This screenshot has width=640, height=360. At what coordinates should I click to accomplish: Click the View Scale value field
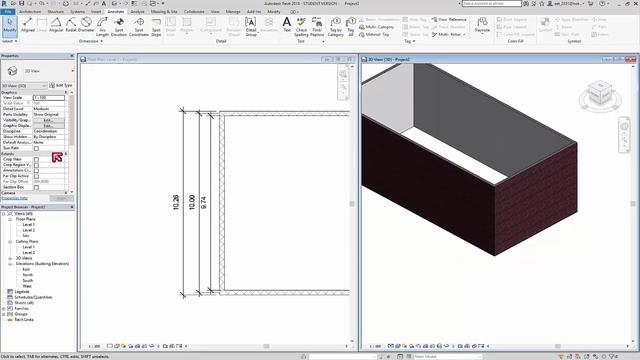point(49,98)
